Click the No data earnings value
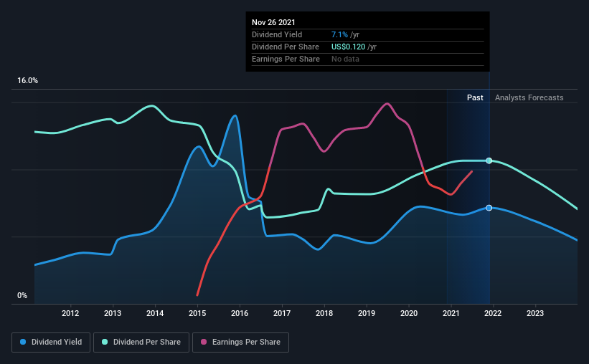The height and width of the screenshot is (364, 589). 345,59
